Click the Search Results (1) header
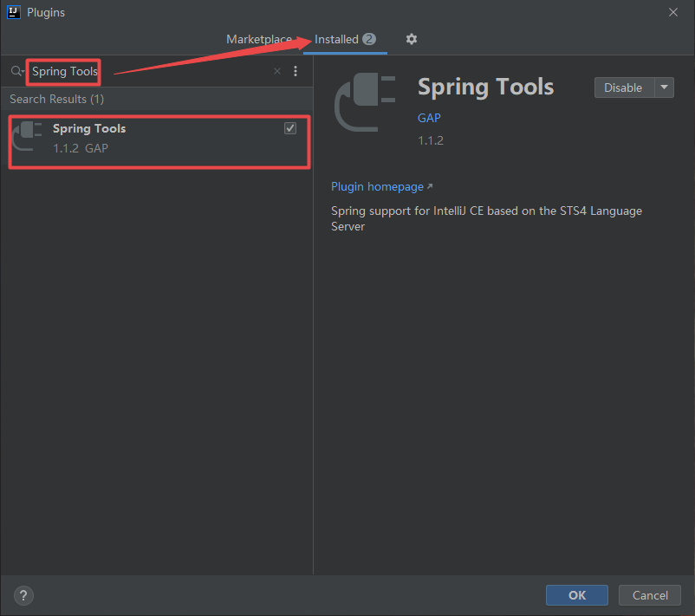This screenshot has width=695, height=616. (x=56, y=99)
